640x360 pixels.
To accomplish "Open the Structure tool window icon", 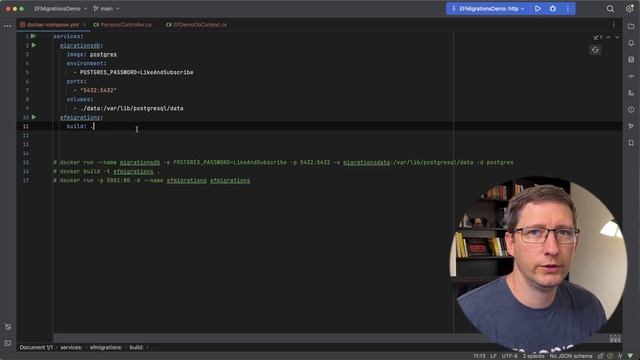I will click(x=631, y=93).
